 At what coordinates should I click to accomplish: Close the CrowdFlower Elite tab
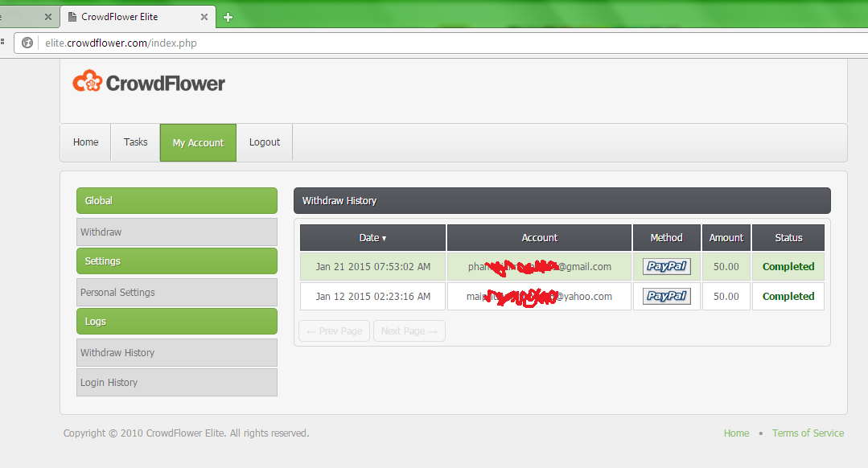click(x=204, y=17)
